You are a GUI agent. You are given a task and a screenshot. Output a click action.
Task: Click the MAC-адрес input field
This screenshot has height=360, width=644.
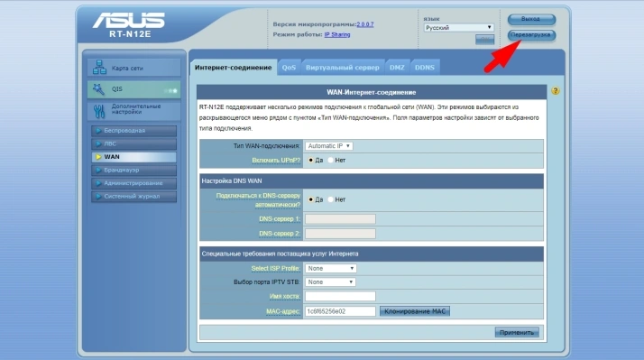point(340,311)
